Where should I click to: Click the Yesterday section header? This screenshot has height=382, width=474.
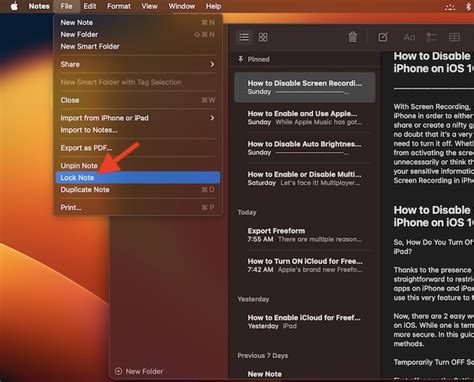(x=253, y=299)
